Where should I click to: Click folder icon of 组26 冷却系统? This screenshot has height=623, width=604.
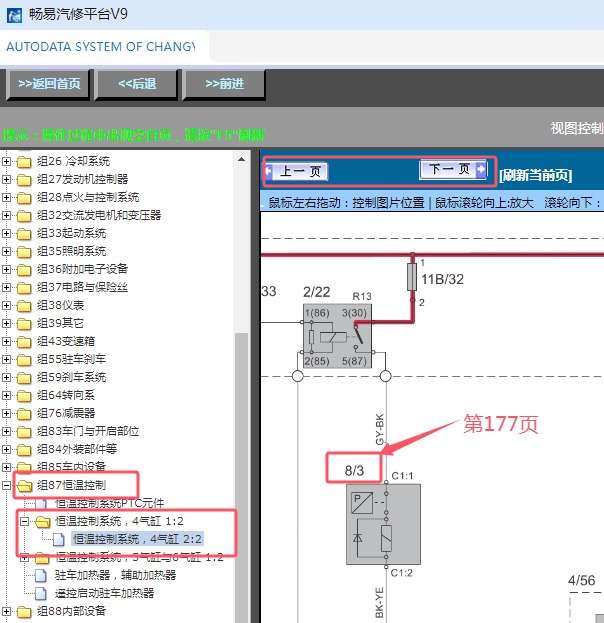(x=24, y=162)
